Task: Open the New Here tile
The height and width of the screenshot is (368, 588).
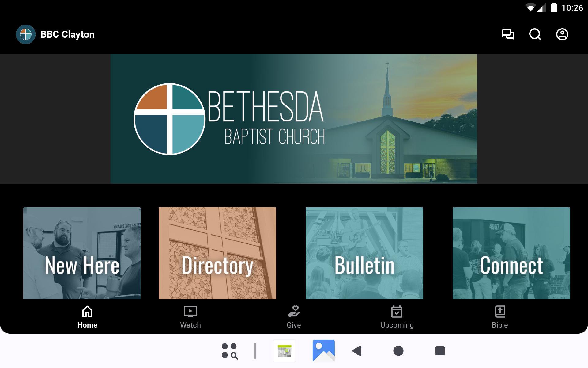Action: click(82, 253)
